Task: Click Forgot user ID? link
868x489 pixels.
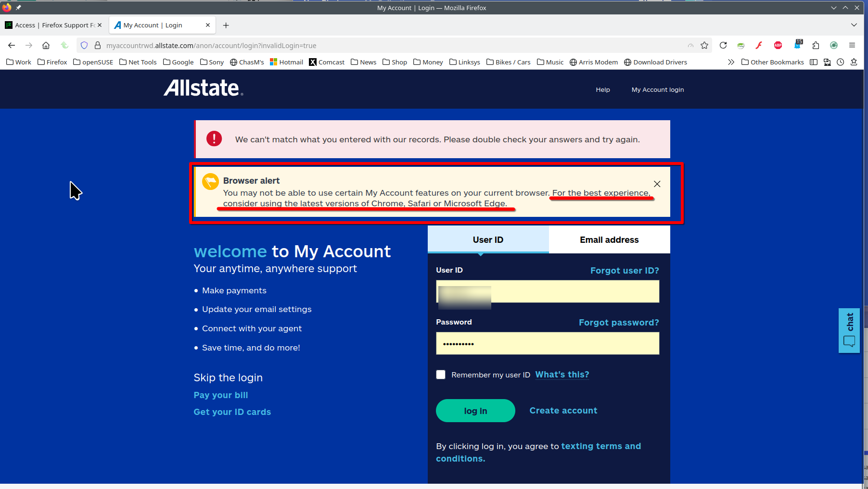Action: (625, 271)
